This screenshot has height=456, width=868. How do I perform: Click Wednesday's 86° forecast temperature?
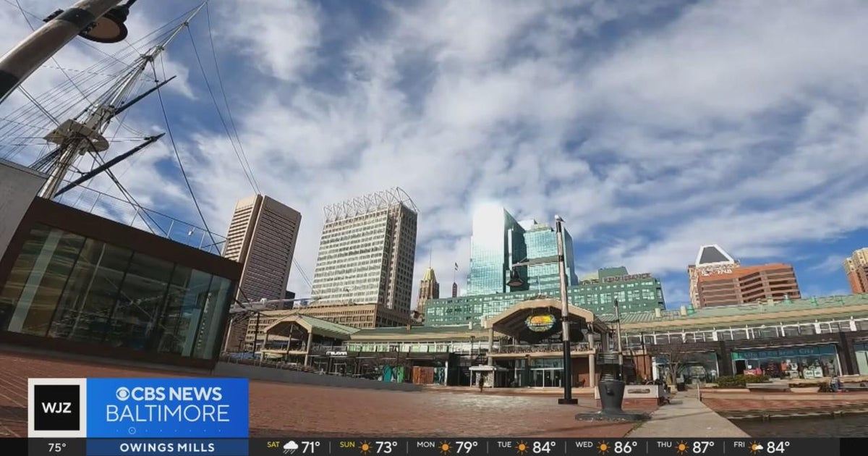[x=625, y=447]
